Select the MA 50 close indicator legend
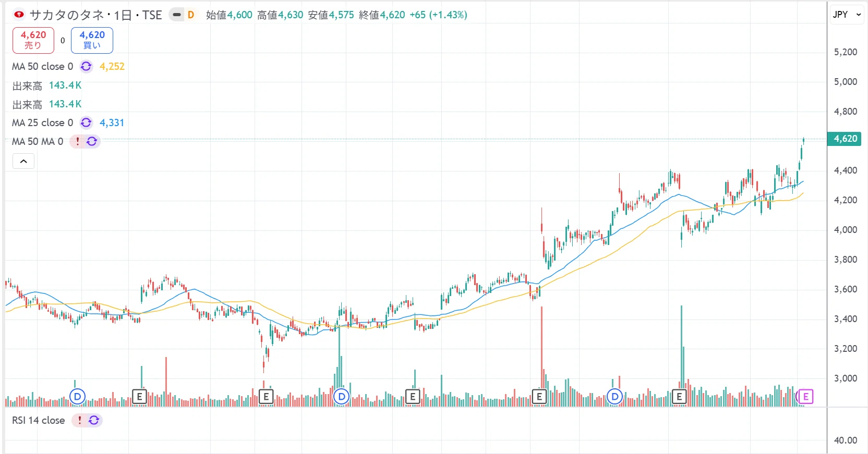868x454 pixels. [x=42, y=66]
